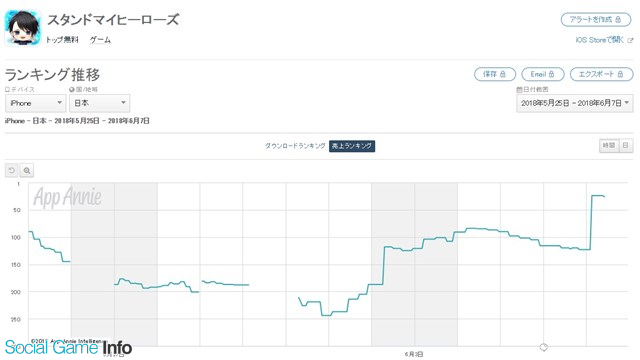Expand the date range 2018年5月25日 dropdown

pos(575,103)
